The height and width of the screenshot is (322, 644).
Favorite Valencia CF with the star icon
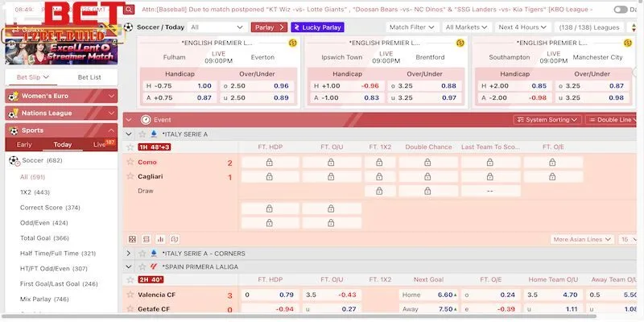pyautogui.click(x=129, y=295)
